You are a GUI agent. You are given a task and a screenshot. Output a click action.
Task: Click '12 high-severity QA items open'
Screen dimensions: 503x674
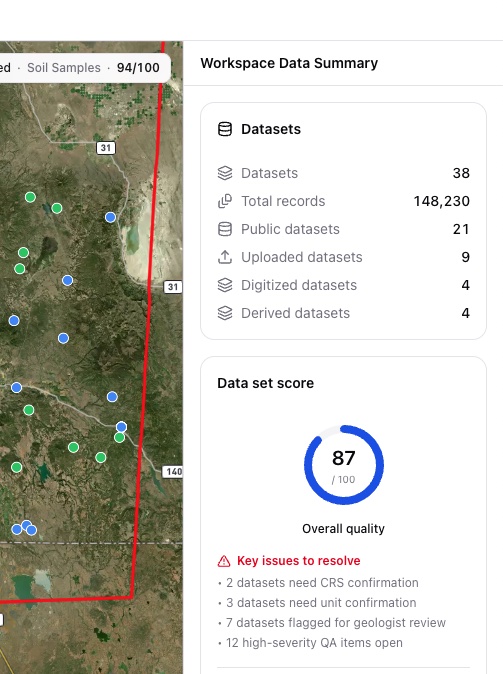[314, 643]
